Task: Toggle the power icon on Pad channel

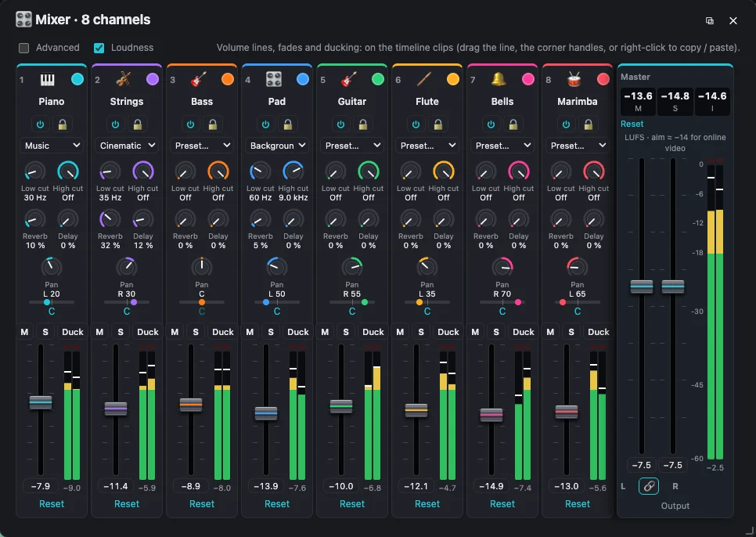Action: (x=265, y=124)
